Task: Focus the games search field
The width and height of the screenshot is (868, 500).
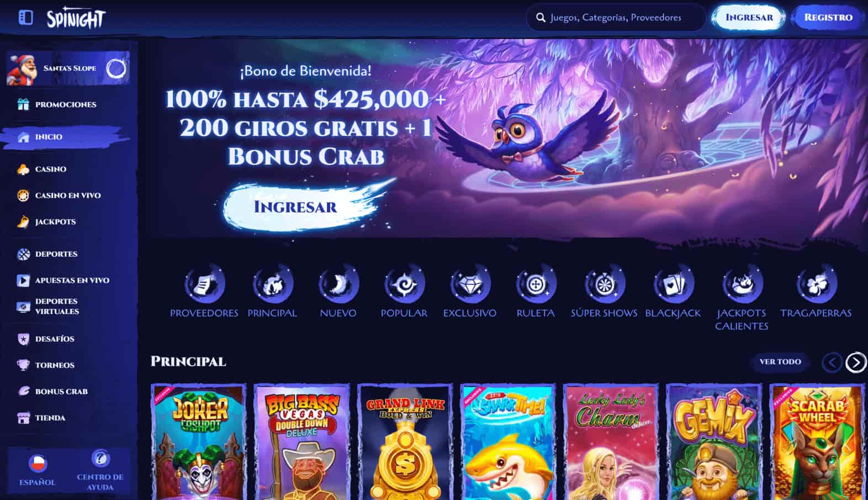Action: tap(615, 18)
